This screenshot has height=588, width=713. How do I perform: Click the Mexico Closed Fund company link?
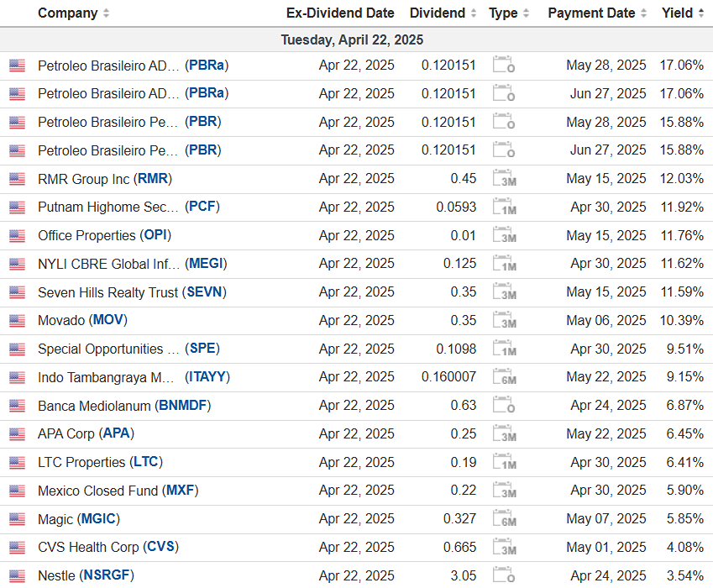(x=97, y=491)
